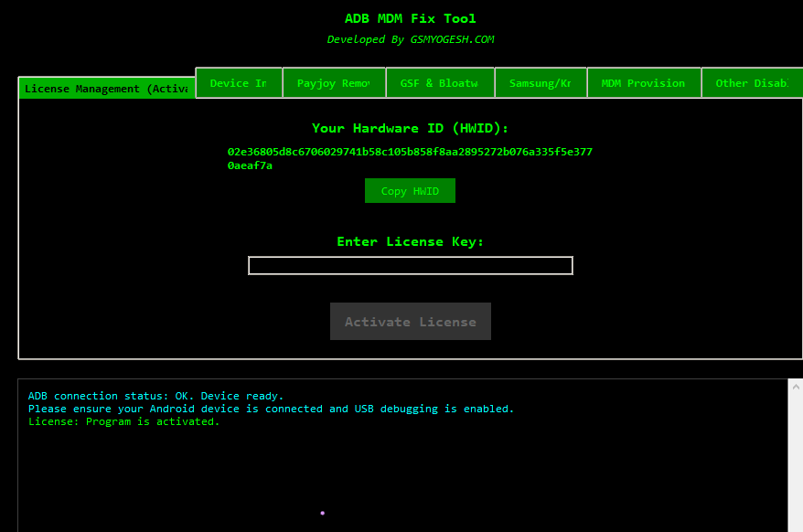
Task: Focus the license key input field
Action: tap(410, 265)
